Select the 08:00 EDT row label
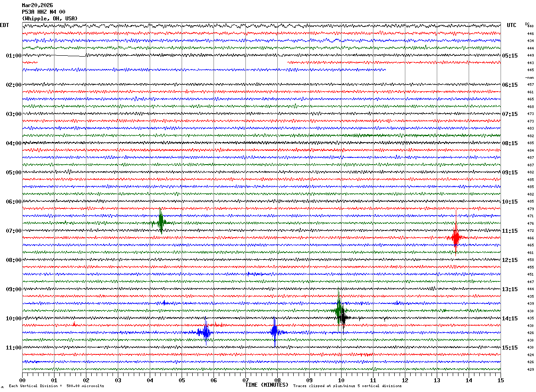The image size is (536, 392). pos(14,260)
